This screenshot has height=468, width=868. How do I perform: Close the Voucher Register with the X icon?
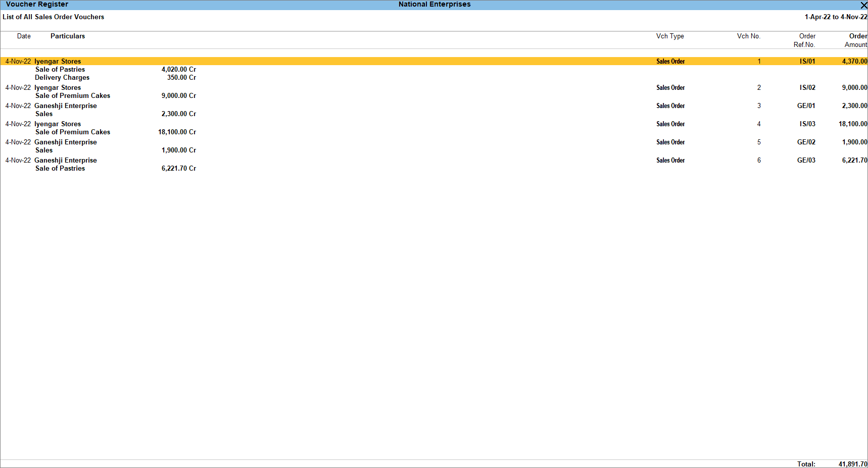(x=863, y=5)
